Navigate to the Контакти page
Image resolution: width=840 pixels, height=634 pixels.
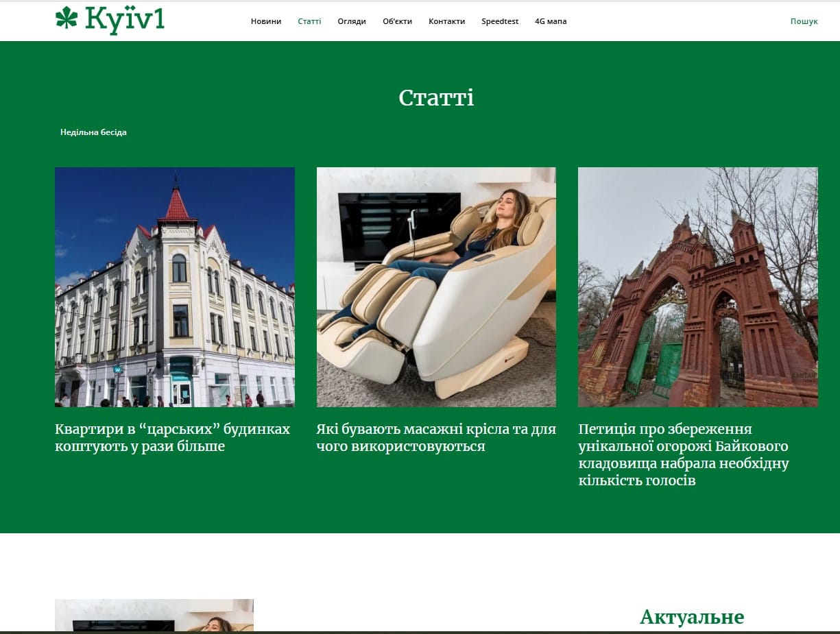pyautogui.click(x=447, y=21)
